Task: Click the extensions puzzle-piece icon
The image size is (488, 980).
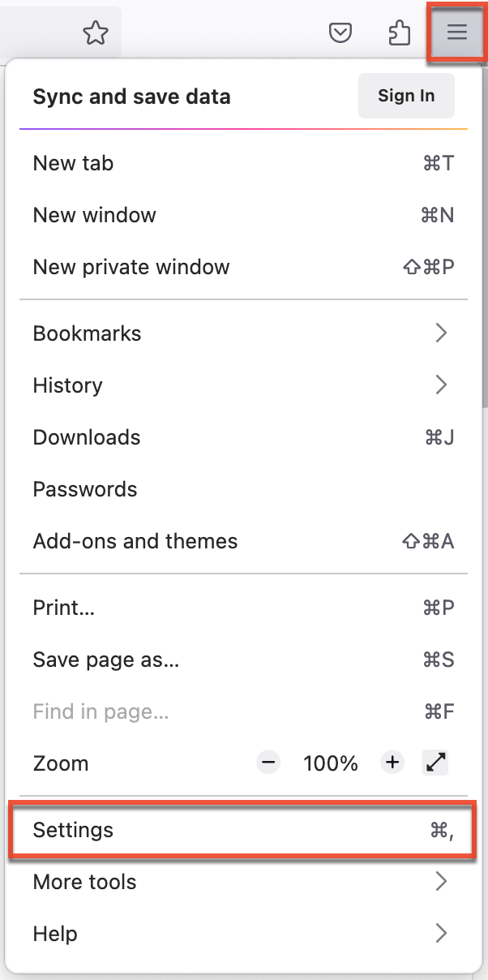Action: (x=399, y=33)
